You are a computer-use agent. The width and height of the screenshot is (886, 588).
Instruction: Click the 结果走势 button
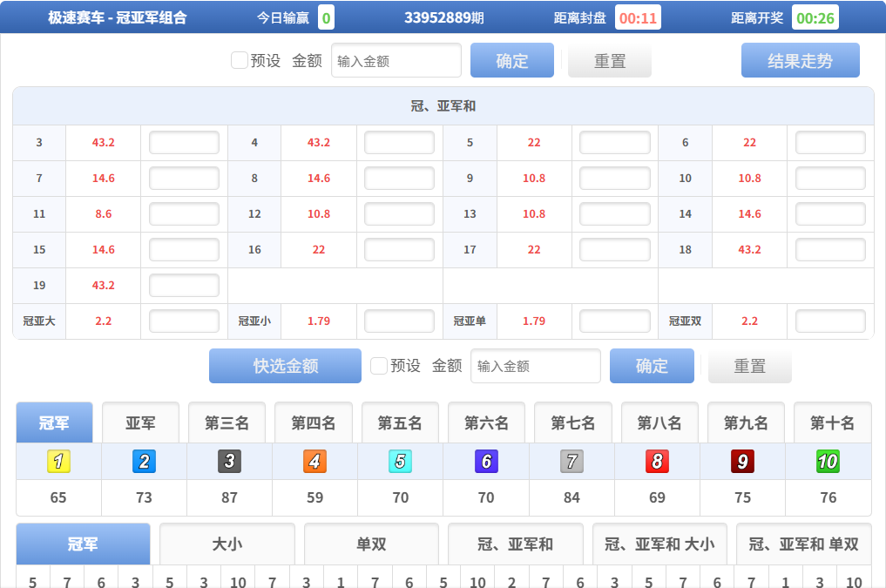click(800, 61)
